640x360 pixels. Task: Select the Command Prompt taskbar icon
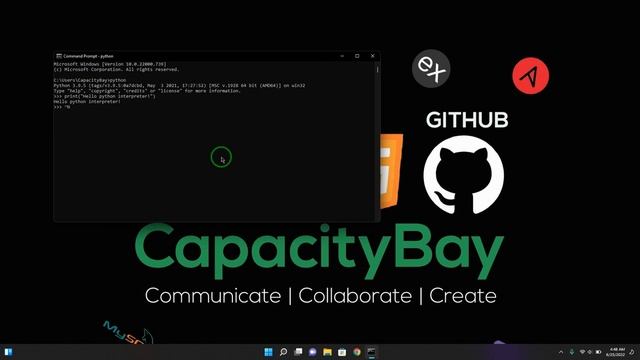[371, 352]
